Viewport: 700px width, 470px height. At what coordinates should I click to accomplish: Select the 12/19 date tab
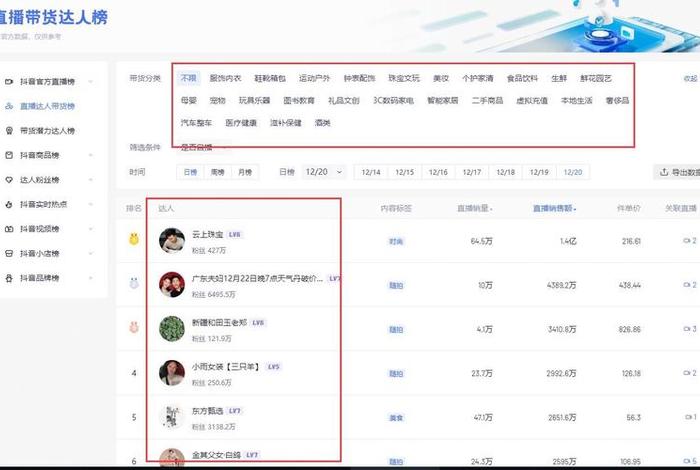[x=539, y=172]
